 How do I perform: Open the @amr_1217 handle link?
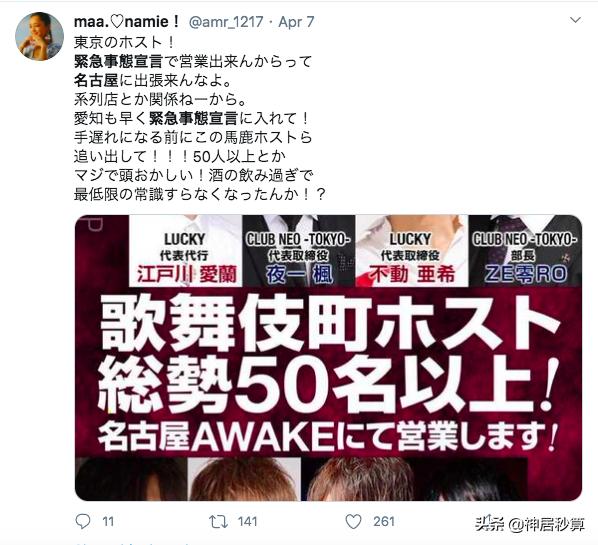point(226,22)
